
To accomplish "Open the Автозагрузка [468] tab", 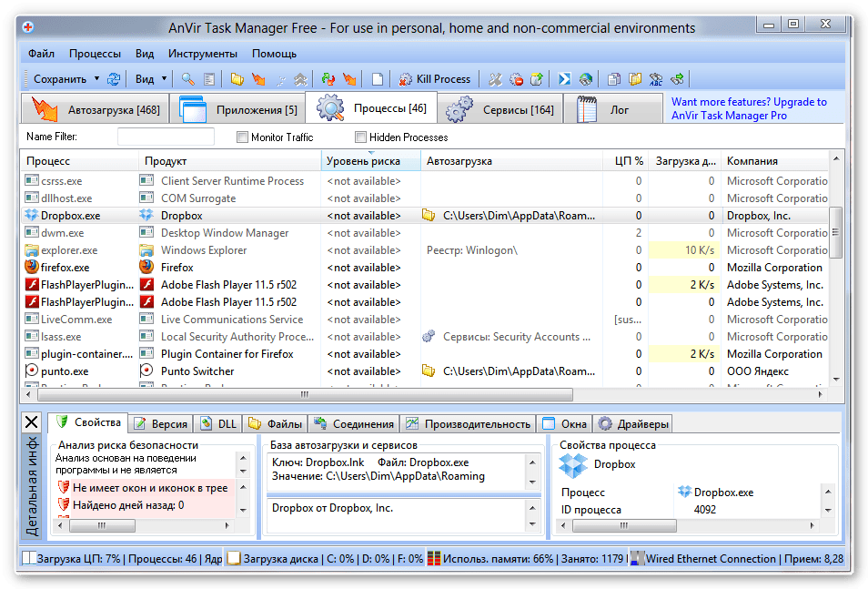I will (x=97, y=110).
